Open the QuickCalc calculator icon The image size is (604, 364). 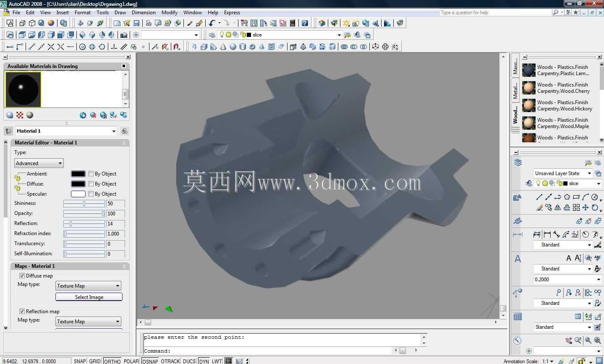coord(293,23)
